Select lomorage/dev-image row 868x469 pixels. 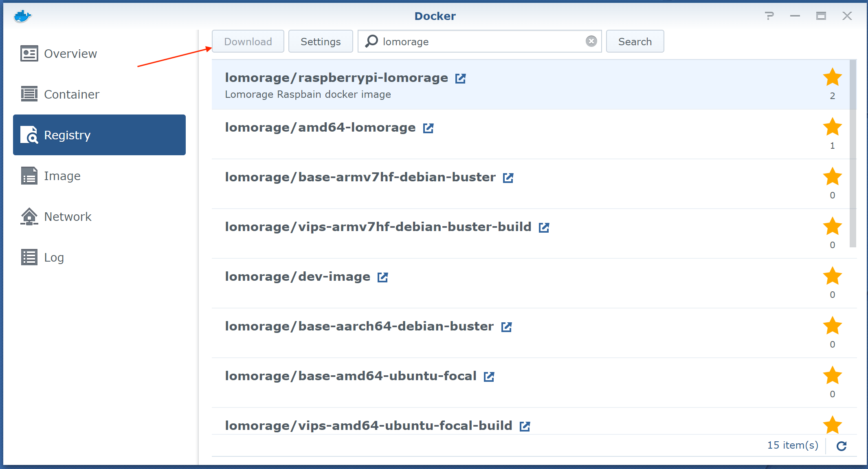coord(534,284)
